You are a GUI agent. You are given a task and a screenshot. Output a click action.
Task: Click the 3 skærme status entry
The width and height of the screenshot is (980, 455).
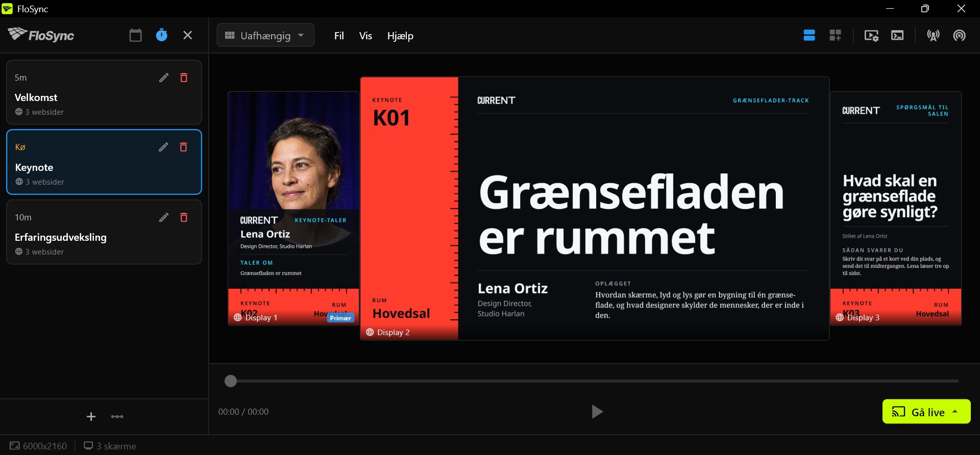110,446
